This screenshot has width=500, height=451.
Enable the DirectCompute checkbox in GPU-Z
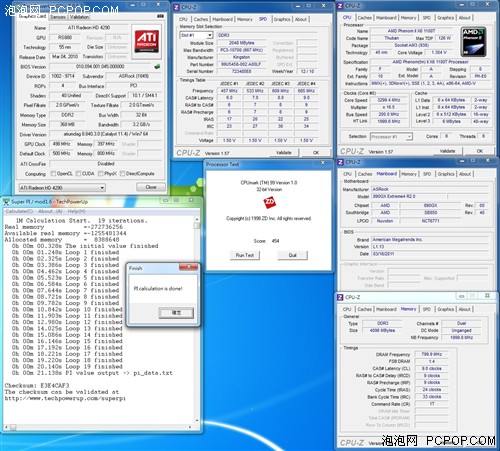click(122, 173)
